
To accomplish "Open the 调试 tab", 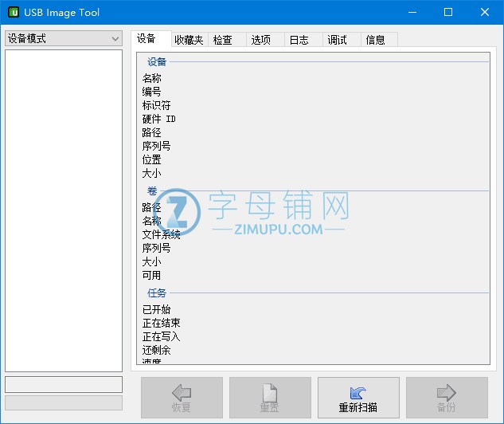I will point(342,40).
